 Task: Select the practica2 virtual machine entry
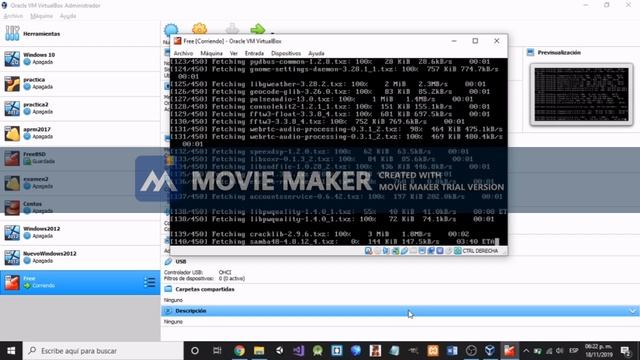pos(80,108)
